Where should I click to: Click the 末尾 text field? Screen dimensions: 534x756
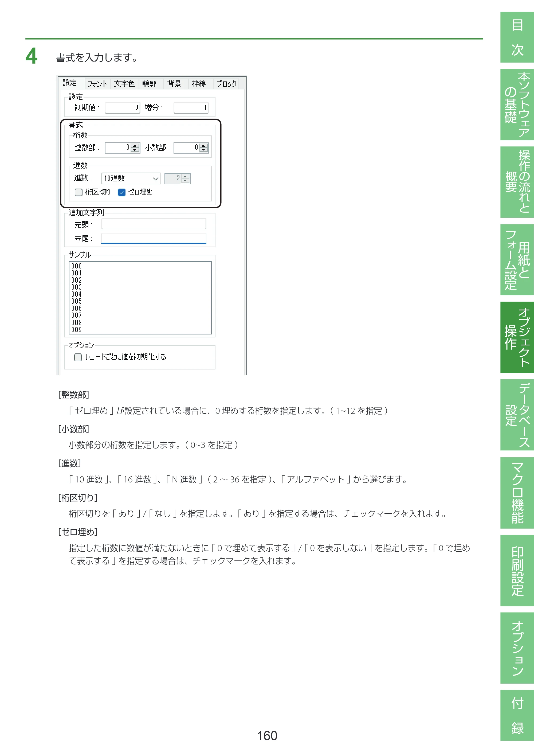(154, 238)
